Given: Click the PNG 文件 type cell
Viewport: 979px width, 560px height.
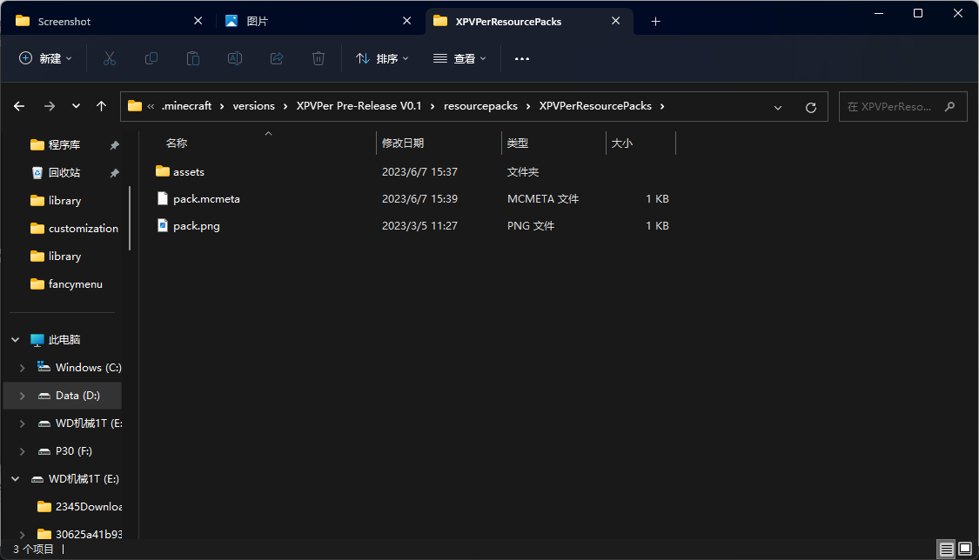Looking at the screenshot, I should click(531, 226).
